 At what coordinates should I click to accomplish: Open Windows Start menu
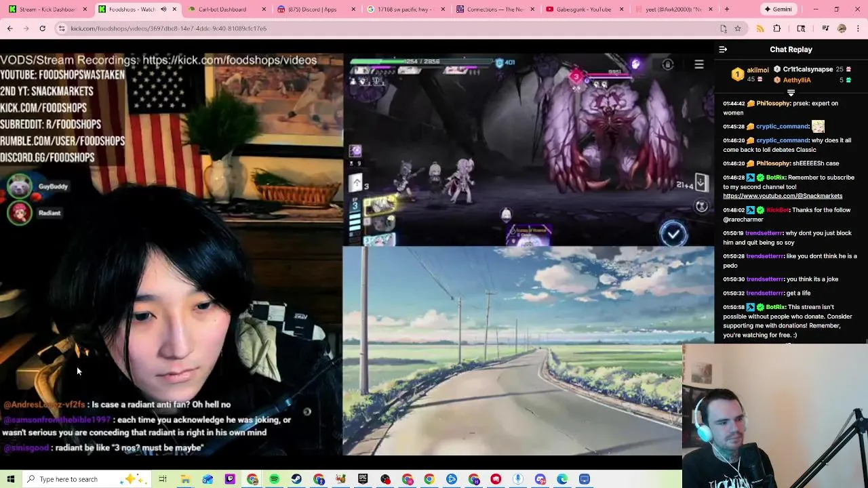click(12, 479)
